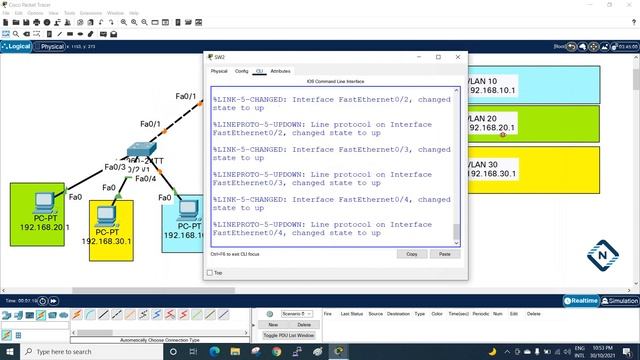The image size is (640, 360).
Task: Click the switch device on workspace
Action: point(141,149)
